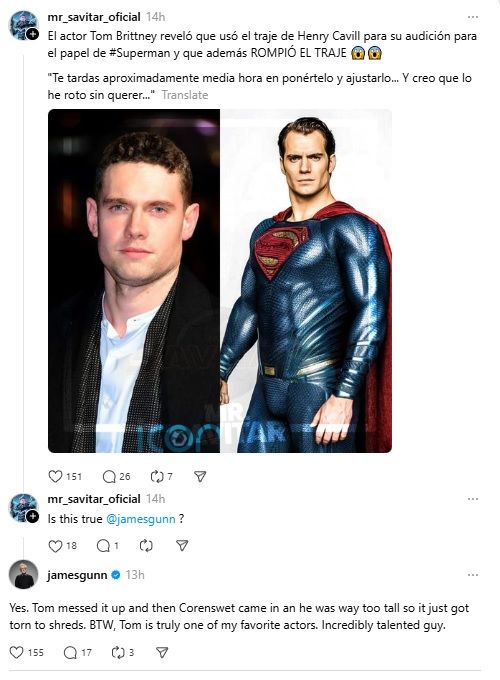Open comments on jamesgunn's reply
Image resolution: width=500 pixels, height=680 pixels.
pyautogui.click(x=70, y=652)
